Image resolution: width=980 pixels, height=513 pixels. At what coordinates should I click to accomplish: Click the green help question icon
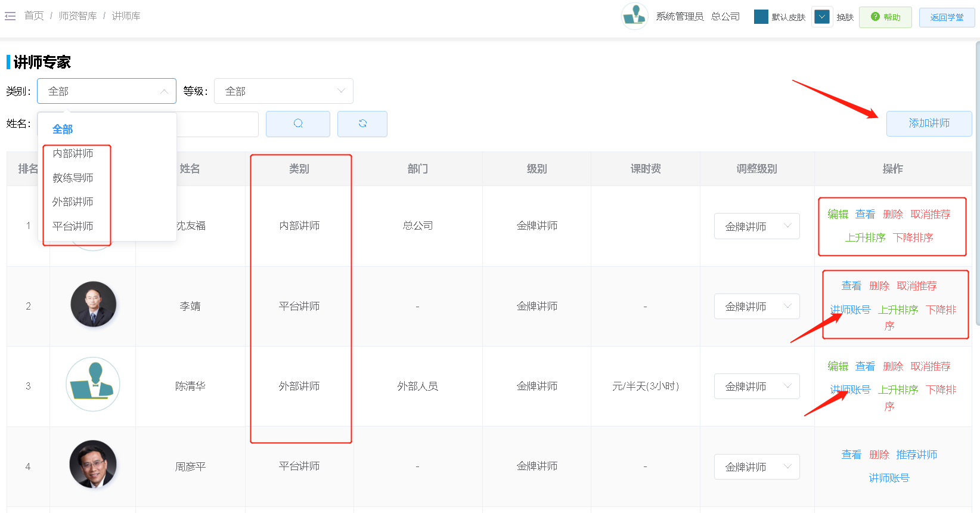875,17
